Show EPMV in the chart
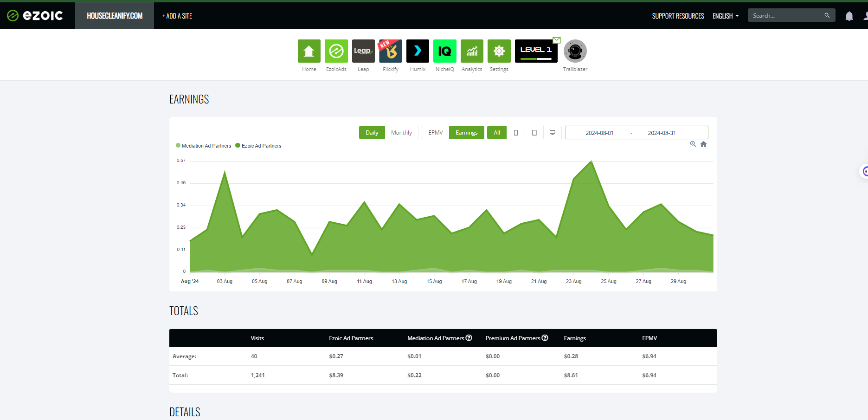868x420 pixels. [x=436, y=133]
